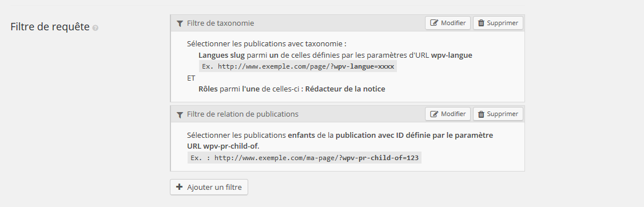
Task: Delete the Filtre de relation de publications
Action: pos(498,114)
